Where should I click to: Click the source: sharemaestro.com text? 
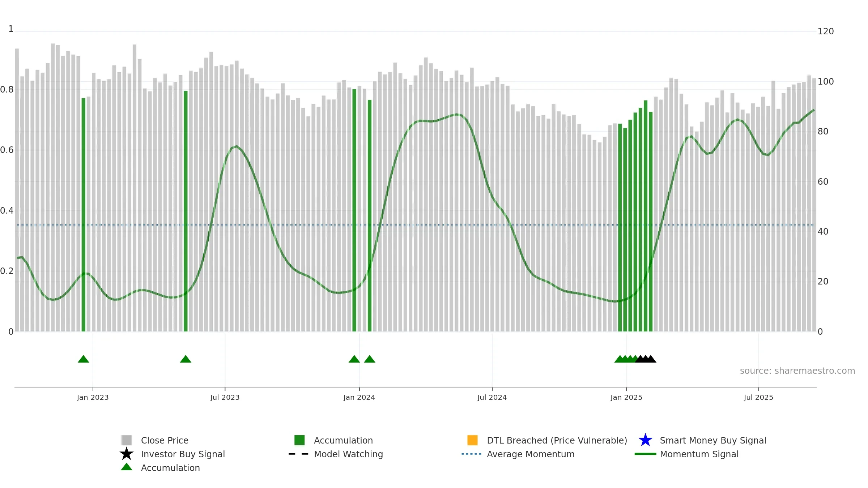797,371
